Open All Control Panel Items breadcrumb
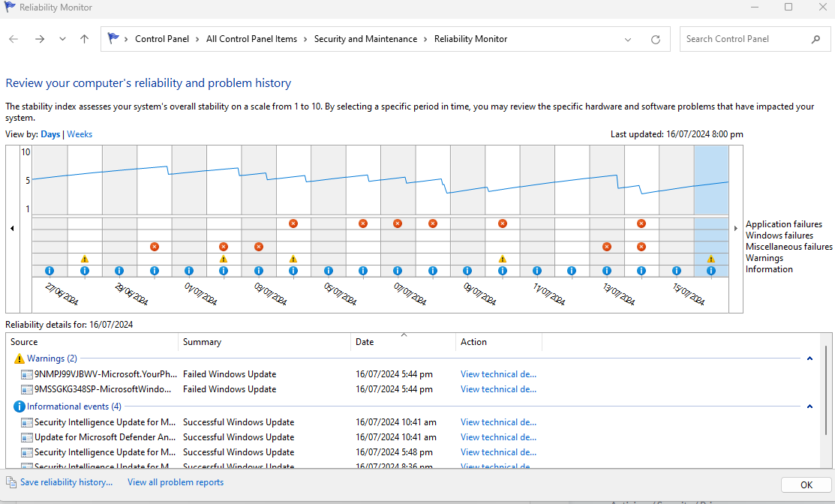The height and width of the screenshot is (504, 835). tap(251, 39)
